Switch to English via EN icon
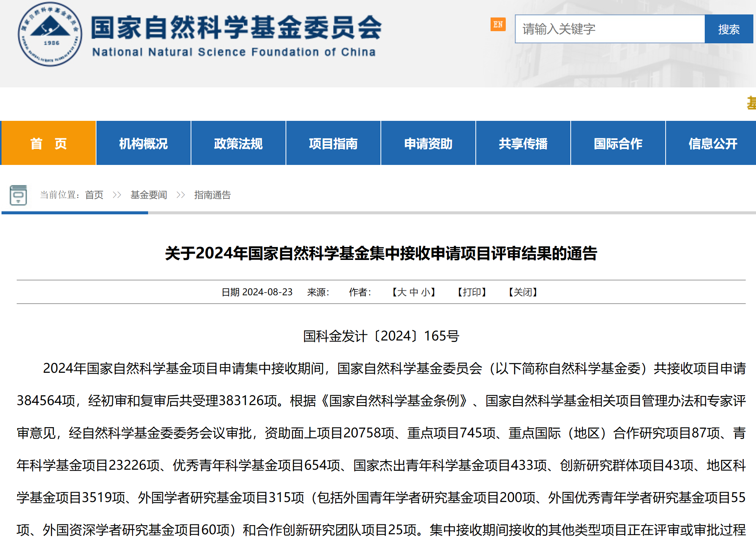The image size is (756, 540). tap(498, 24)
